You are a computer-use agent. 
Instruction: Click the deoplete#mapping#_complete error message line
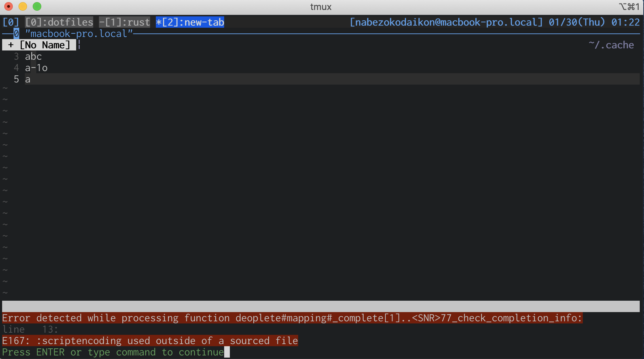pos(292,318)
